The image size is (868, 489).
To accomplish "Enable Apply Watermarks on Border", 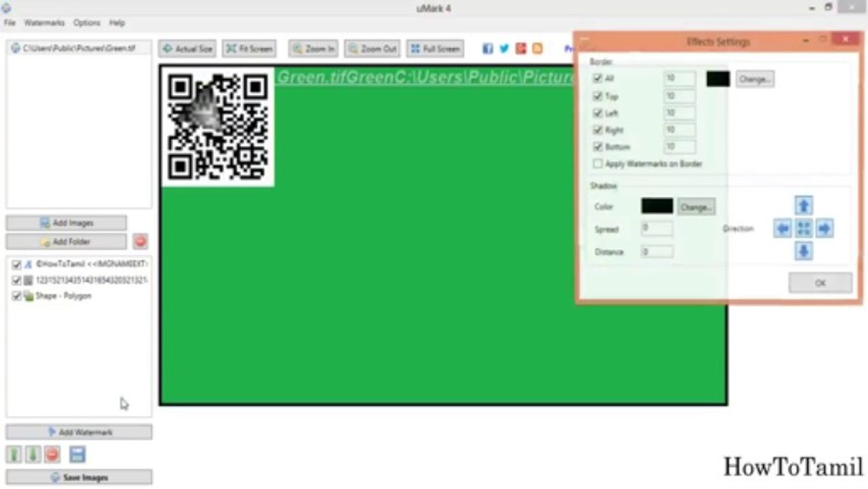I will pos(598,164).
